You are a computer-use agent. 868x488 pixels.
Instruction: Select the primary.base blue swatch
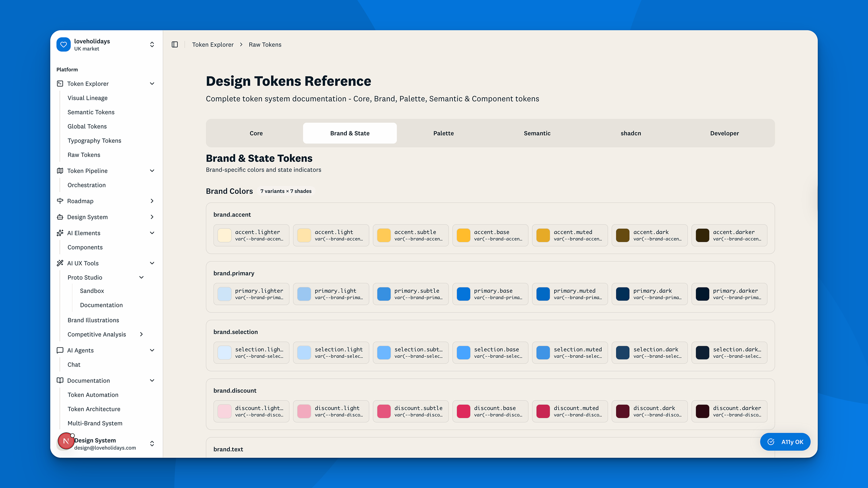point(463,294)
